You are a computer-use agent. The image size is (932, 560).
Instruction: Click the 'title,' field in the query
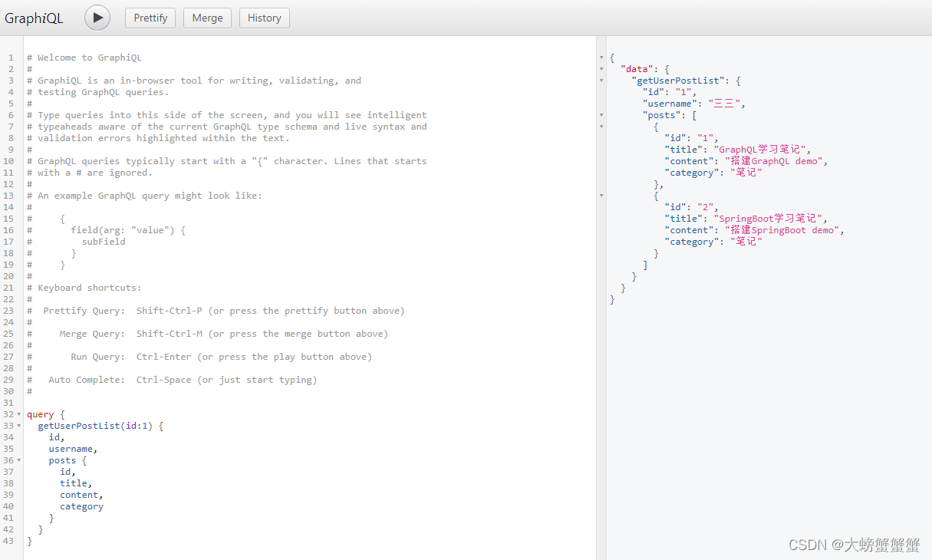pos(76,483)
